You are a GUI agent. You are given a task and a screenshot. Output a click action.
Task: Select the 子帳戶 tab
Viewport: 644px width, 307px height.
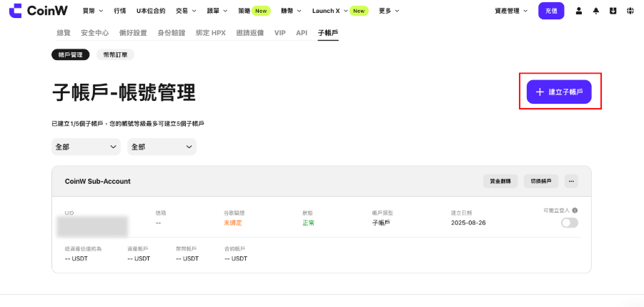pyautogui.click(x=328, y=33)
